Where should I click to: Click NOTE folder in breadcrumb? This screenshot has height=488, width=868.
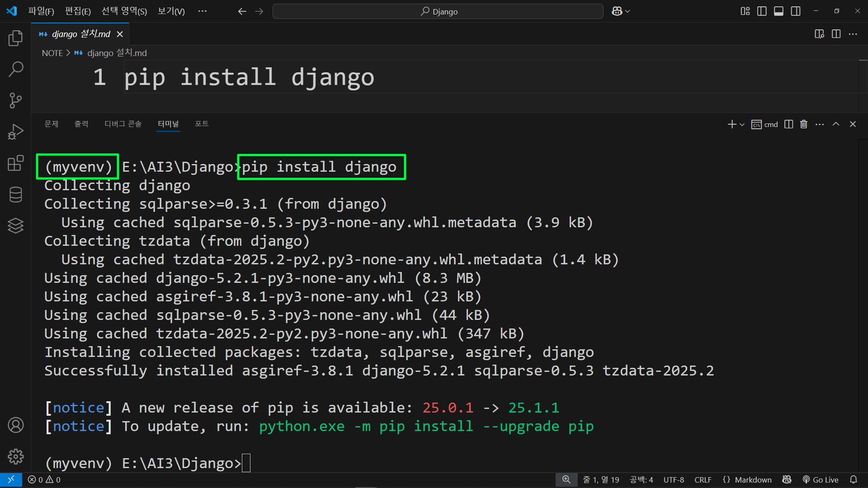(x=52, y=53)
